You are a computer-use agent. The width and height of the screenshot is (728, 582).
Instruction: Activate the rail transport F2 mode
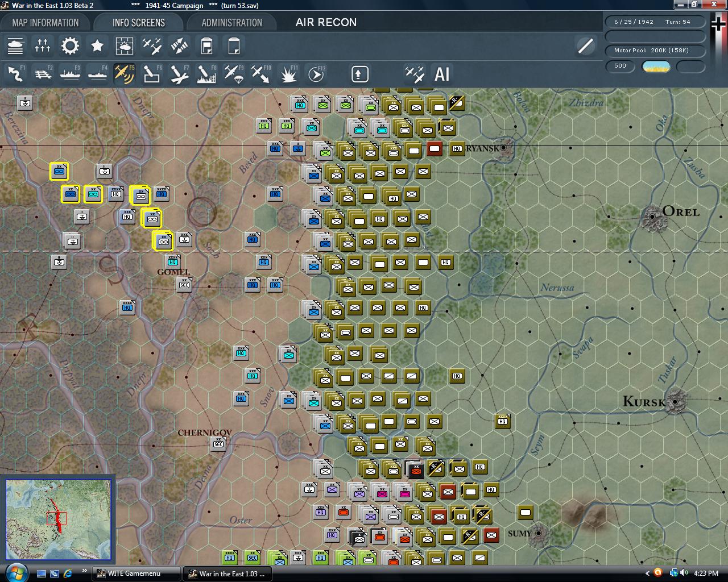[43, 73]
